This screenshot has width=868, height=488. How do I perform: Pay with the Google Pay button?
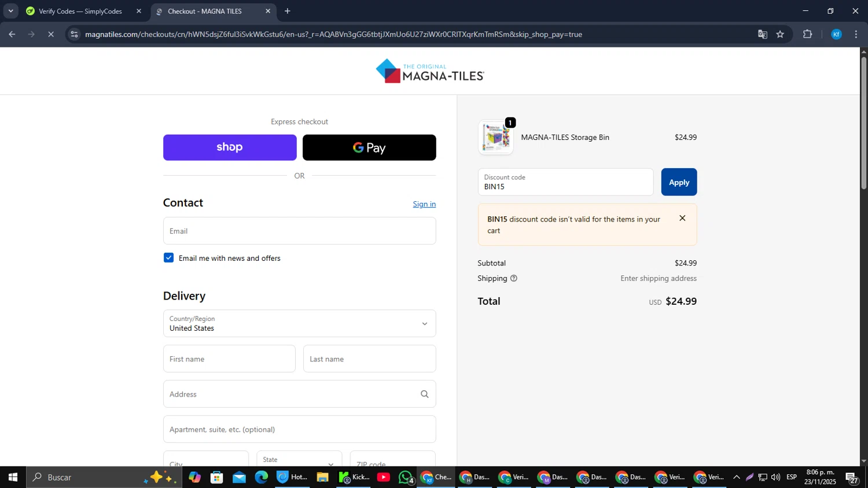pos(369,147)
